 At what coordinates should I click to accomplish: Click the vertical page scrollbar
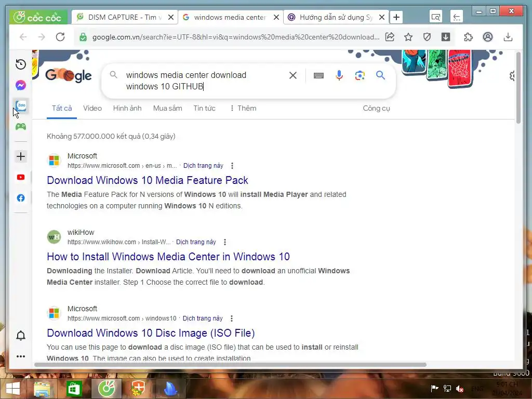[518, 87]
